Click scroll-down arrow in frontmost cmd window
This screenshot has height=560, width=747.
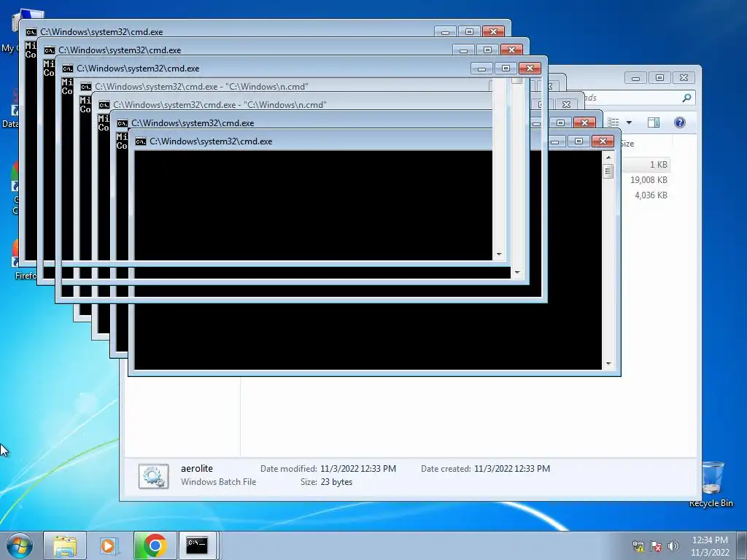coord(608,365)
